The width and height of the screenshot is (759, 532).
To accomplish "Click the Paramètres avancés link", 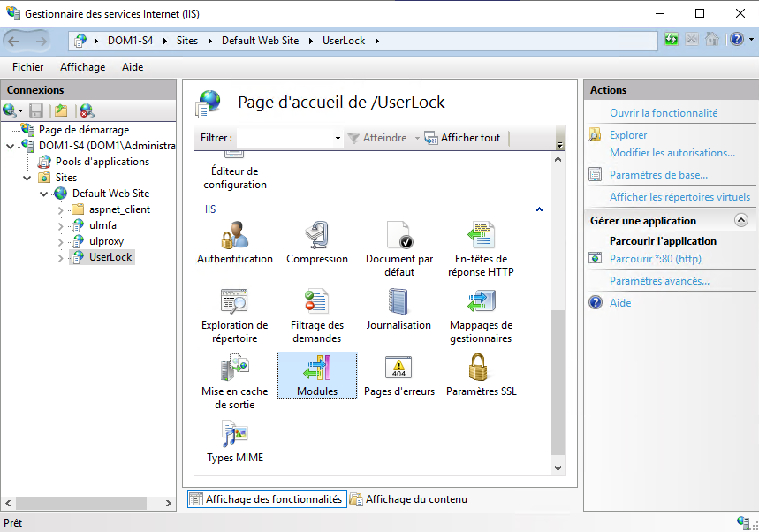I will point(658,281).
